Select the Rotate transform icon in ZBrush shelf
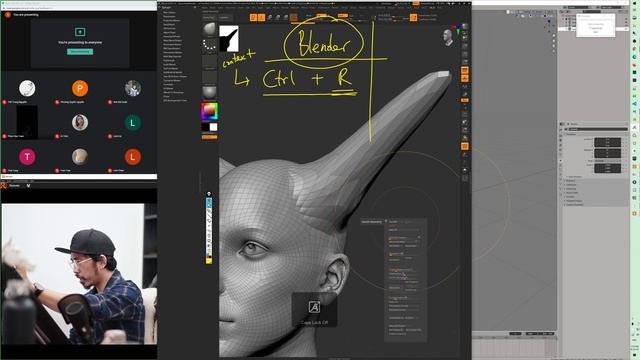 [x=285, y=17]
